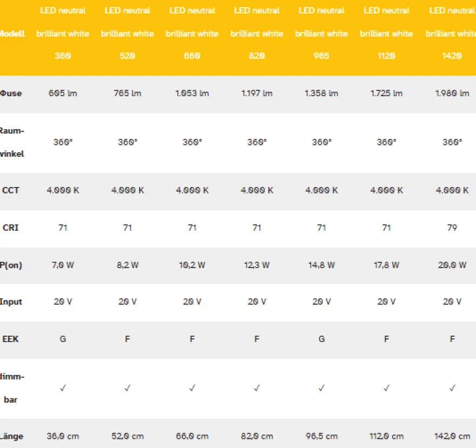Screen dimensions: 476x448
Task: Click the 8,2 W power value
Action: pyautogui.click(x=128, y=265)
